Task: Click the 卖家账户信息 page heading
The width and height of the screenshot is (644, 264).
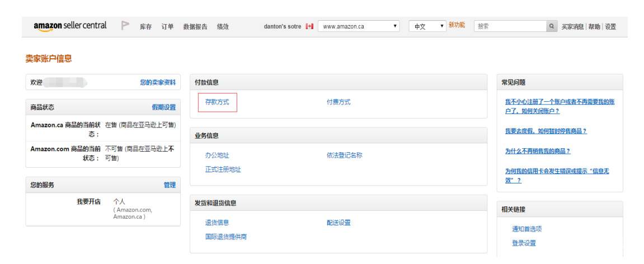Action: tap(49, 59)
